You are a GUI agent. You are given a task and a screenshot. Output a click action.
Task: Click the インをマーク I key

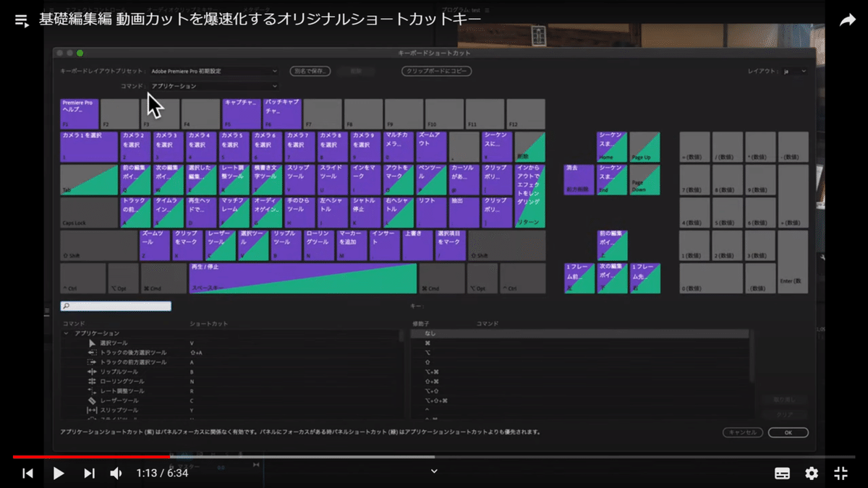(366, 180)
